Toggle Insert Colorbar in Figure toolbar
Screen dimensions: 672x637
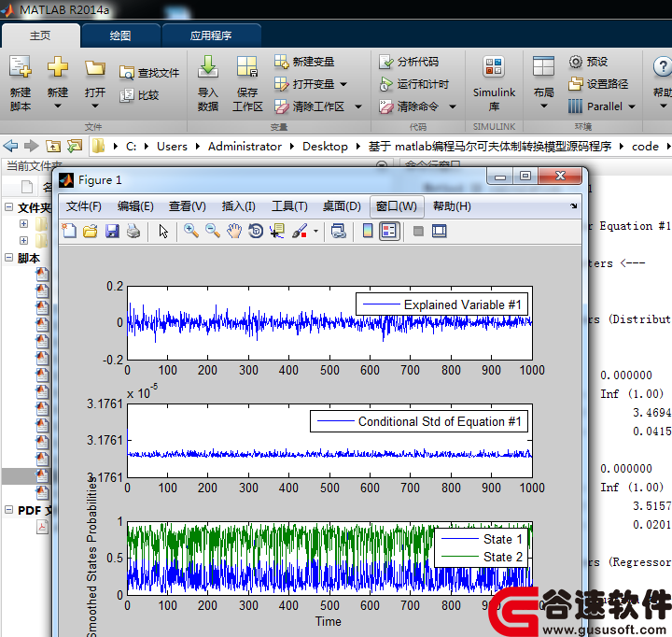point(368,232)
